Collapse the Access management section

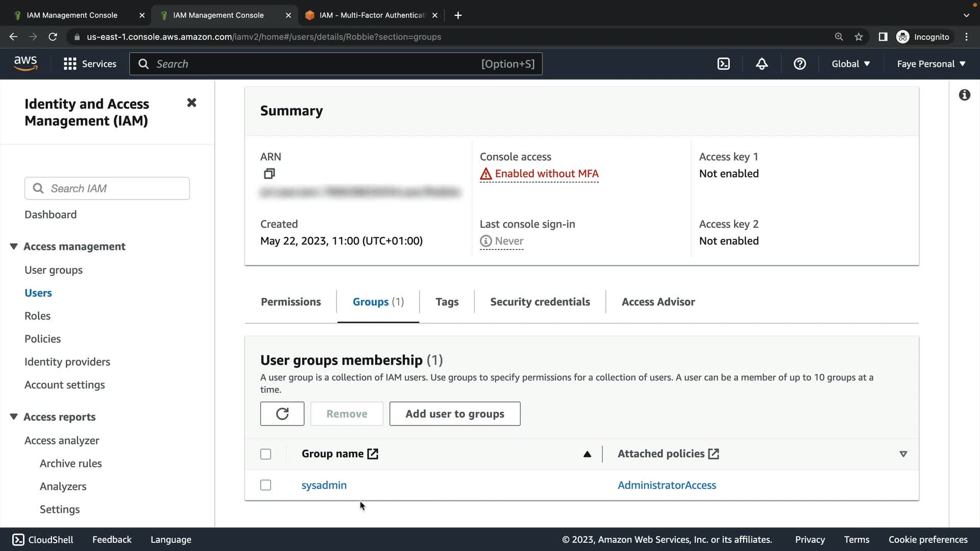point(14,246)
